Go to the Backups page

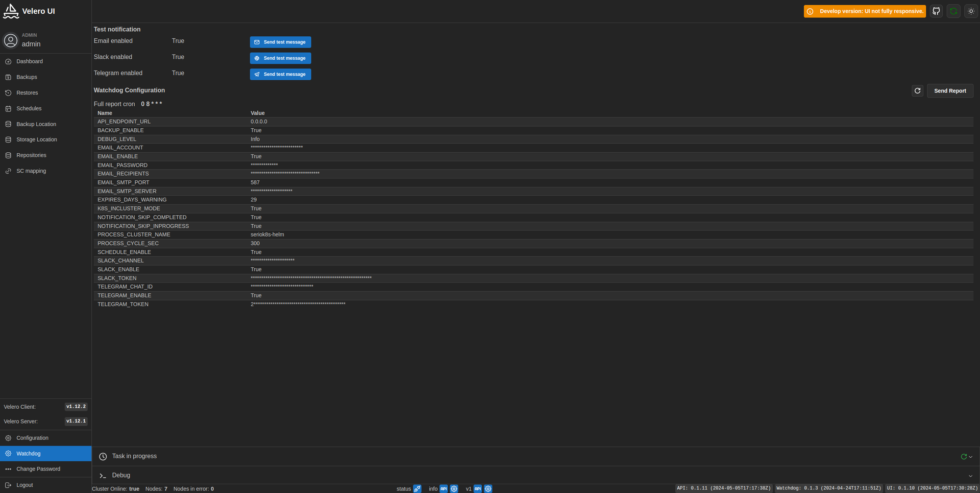pos(45,77)
